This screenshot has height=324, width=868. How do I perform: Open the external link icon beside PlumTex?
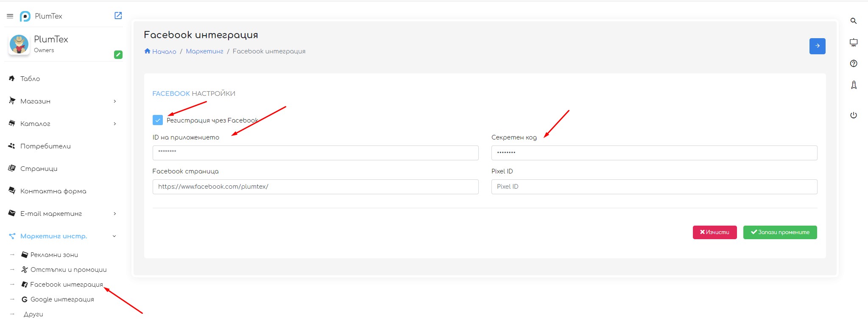pyautogui.click(x=118, y=16)
